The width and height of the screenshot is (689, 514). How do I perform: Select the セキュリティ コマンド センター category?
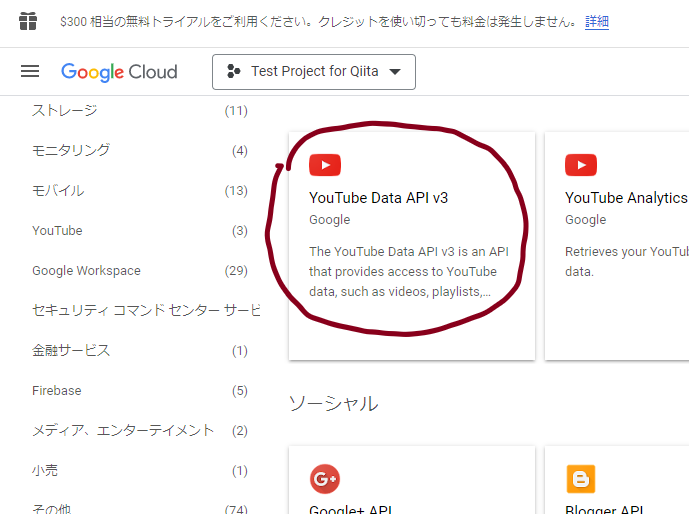pos(146,311)
